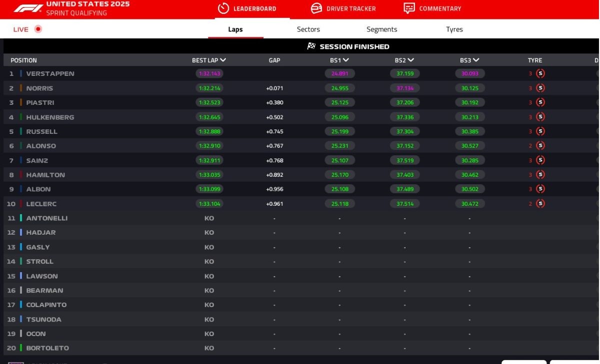Sort by the BEST LAP column arrow
The height and width of the screenshot is (364, 600).
223,60
